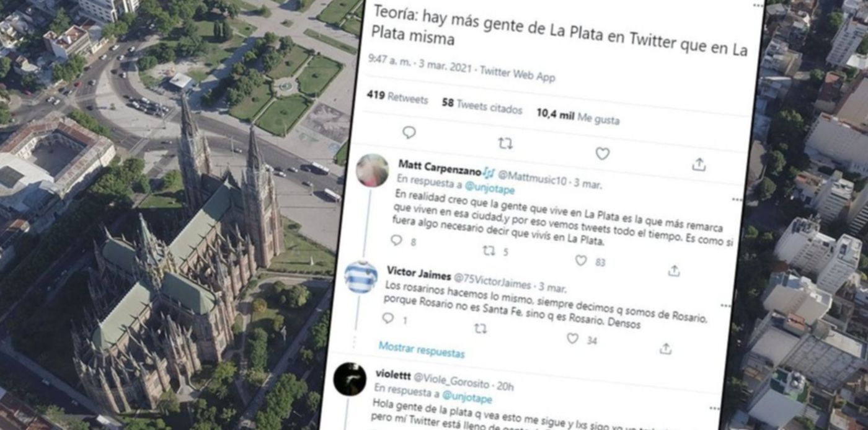This screenshot has height=430, width=868.
Task: Expand replies with Mostrar respuestas
Action: click(422, 350)
